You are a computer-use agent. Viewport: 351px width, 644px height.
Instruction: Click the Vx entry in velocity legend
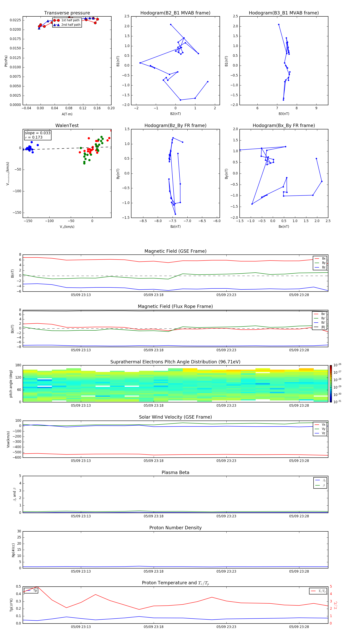pos(320,424)
